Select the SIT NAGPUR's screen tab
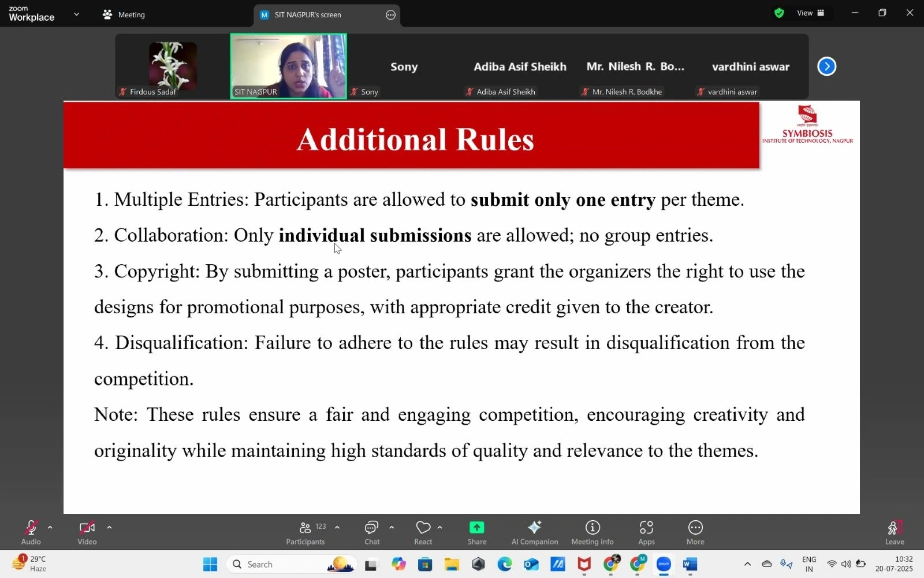 pyautogui.click(x=308, y=15)
